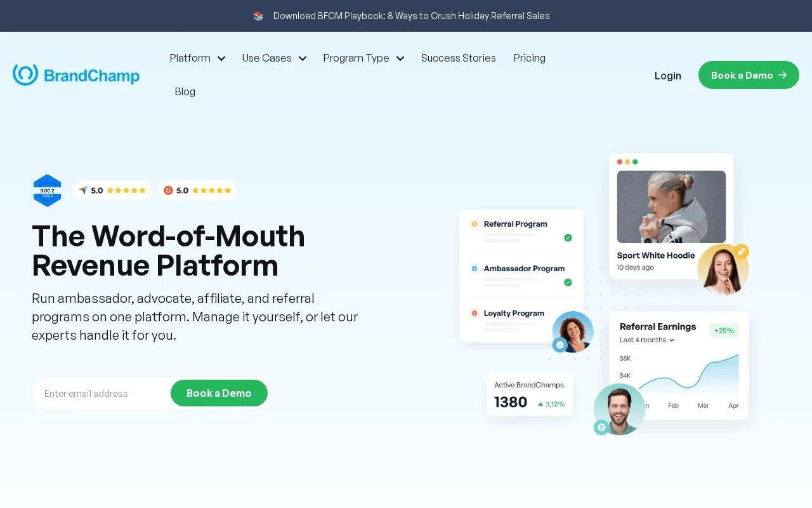Open the Platform menu
The width and height of the screenshot is (812, 508).
tap(190, 58)
